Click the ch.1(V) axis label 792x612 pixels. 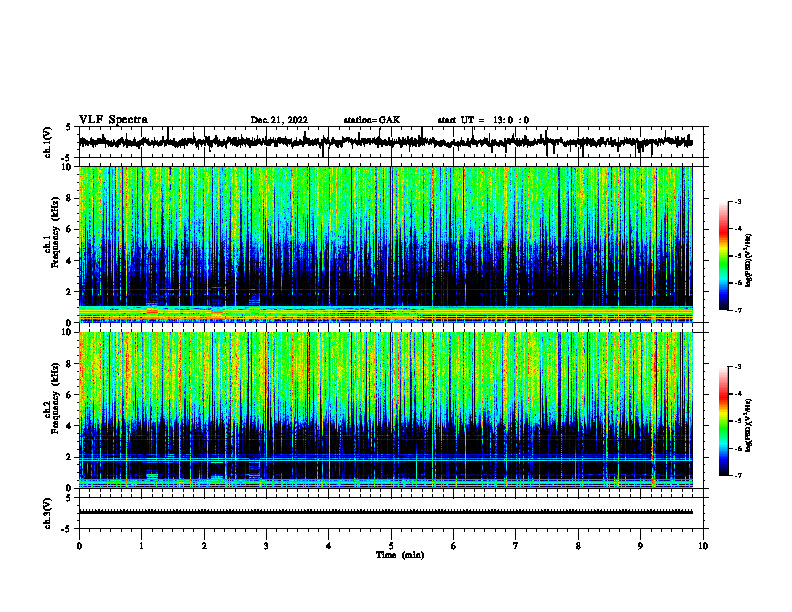click(x=48, y=142)
